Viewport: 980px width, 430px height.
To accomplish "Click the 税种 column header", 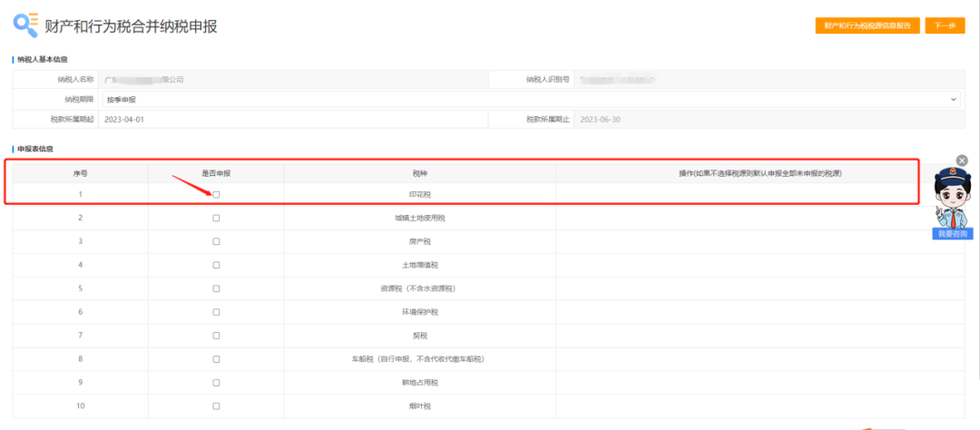I will pos(419,173).
